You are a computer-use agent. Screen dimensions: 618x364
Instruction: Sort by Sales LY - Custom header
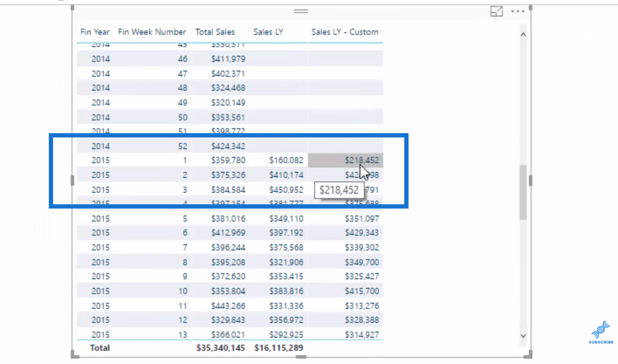click(x=345, y=32)
